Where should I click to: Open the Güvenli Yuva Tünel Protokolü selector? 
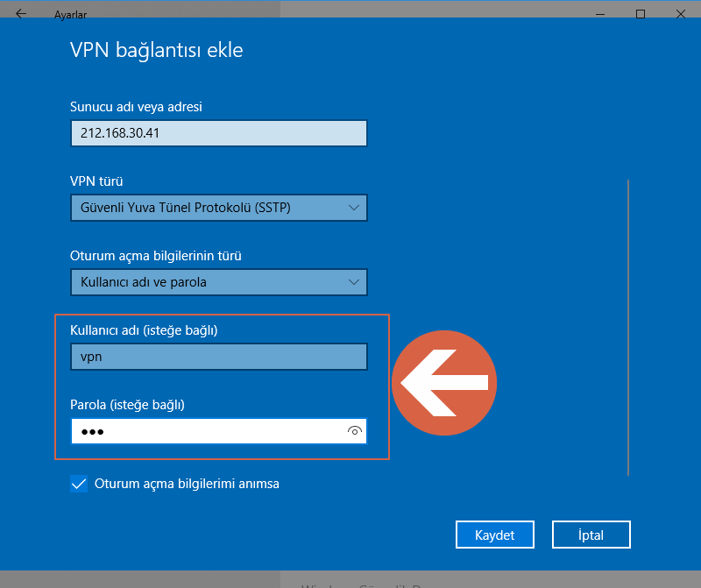click(x=219, y=208)
